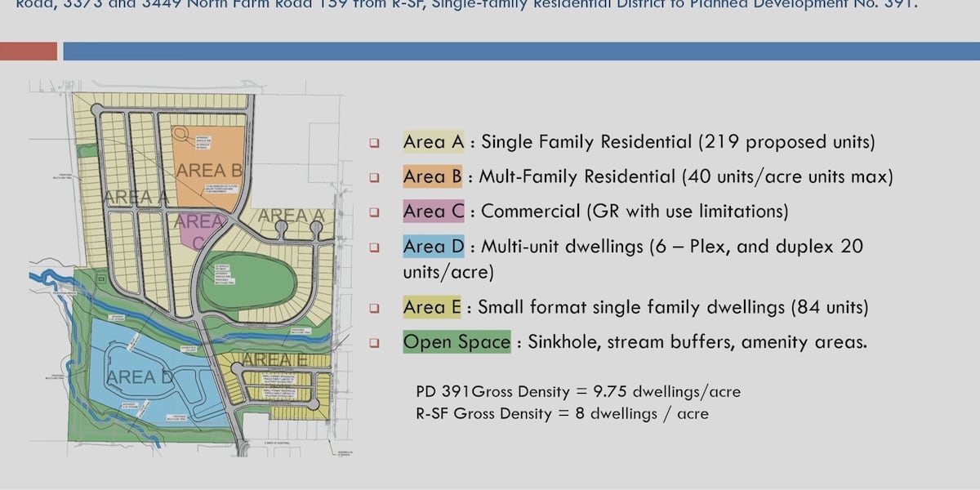The width and height of the screenshot is (980, 490).
Task: Click "Single Family Residential (219 proposed units)" text
Action: [678, 141]
